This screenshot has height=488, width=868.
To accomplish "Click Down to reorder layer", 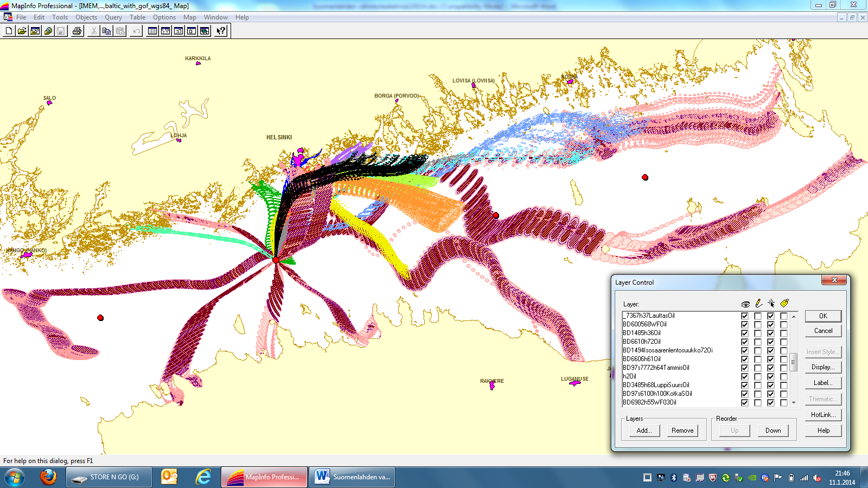I will pos(773,431).
